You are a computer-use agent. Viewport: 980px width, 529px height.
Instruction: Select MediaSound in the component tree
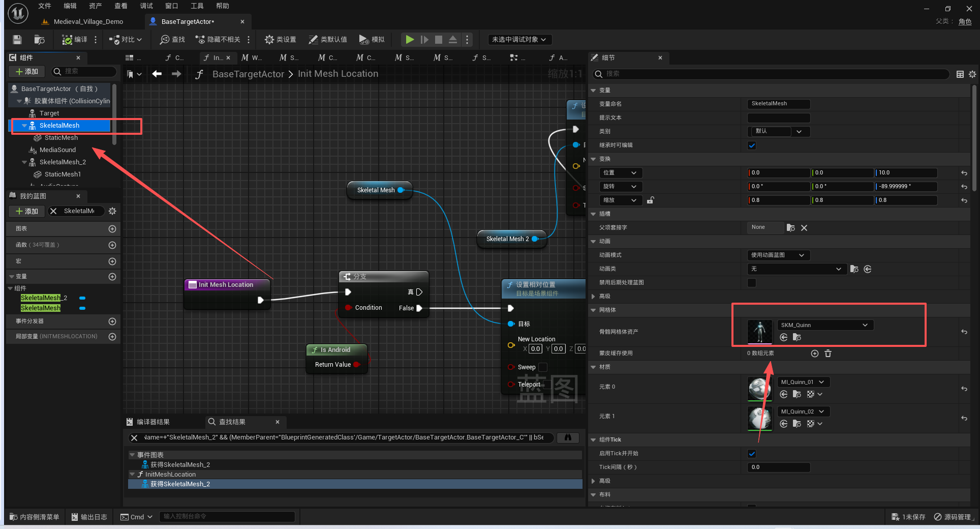(x=57, y=150)
